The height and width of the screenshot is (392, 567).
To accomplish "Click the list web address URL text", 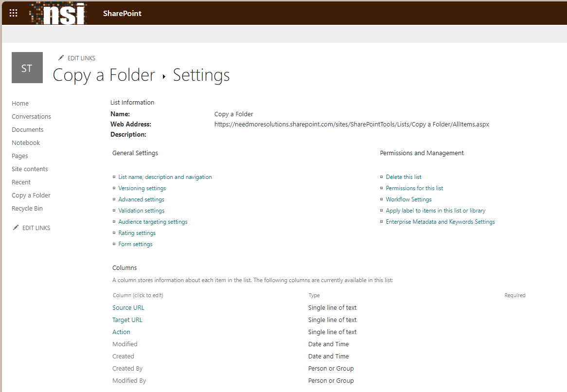I will click(352, 125).
